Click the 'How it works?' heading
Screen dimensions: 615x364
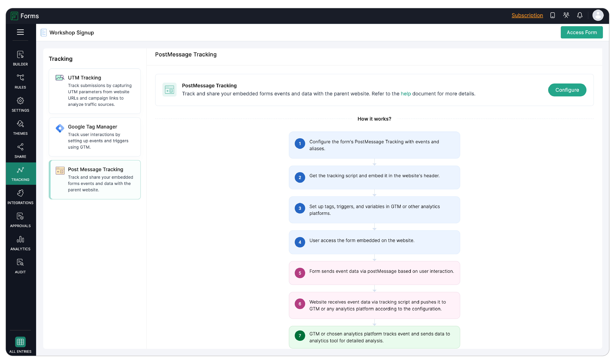tap(374, 119)
